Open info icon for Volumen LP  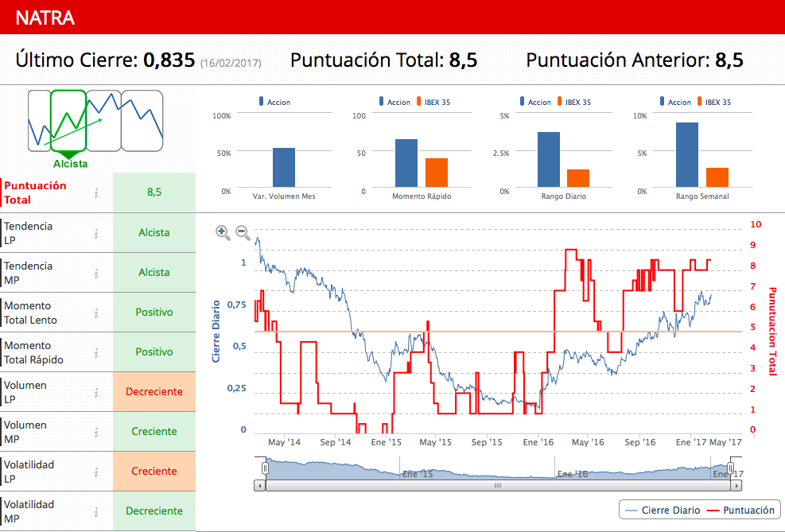coord(96,392)
